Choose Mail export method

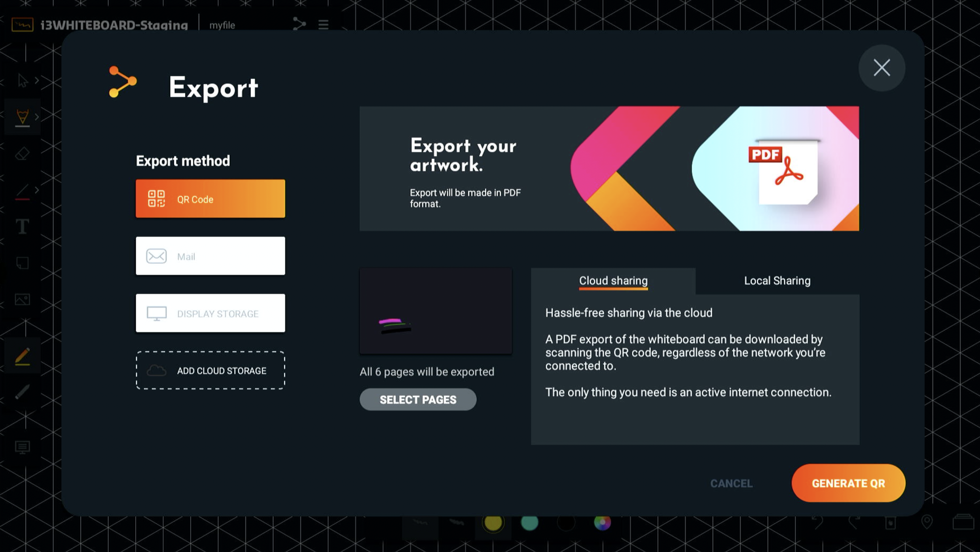[x=210, y=256]
